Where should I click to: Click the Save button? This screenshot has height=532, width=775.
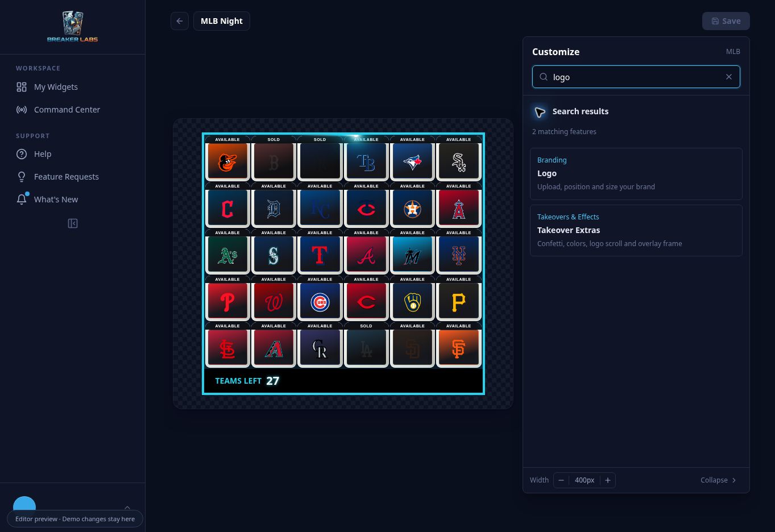click(x=726, y=21)
